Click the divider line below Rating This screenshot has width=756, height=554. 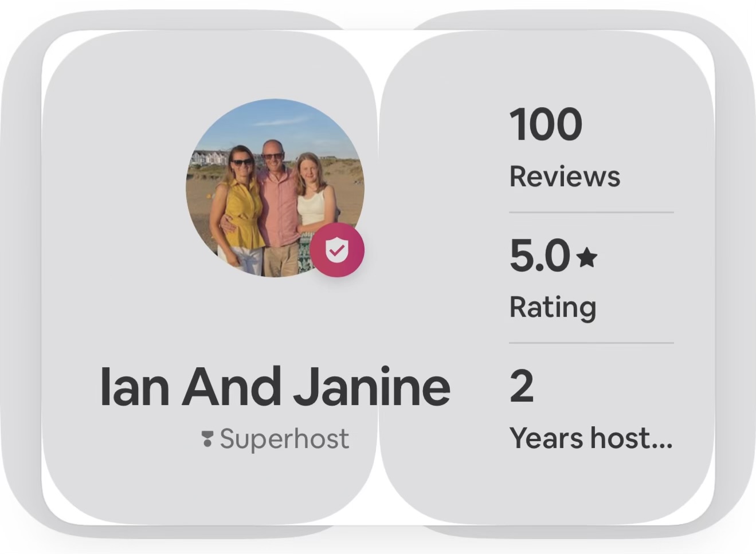591,343
